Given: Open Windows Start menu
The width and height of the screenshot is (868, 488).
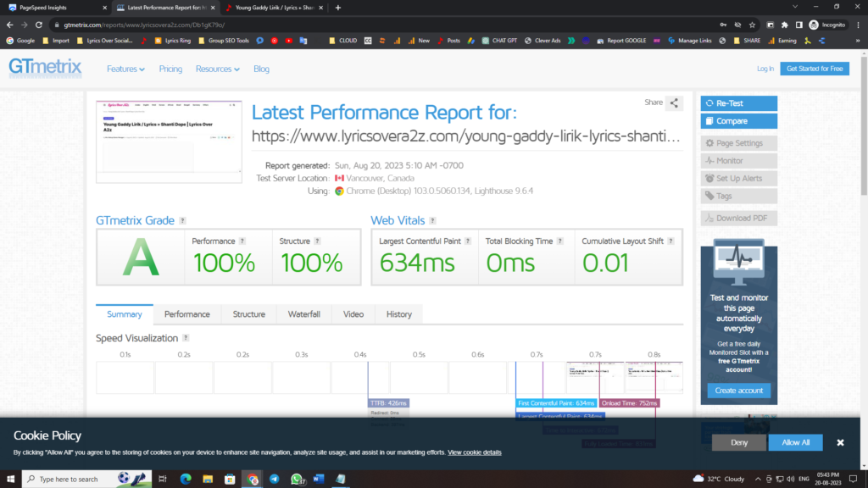Looking at the screenshot, I should [10, 480].
